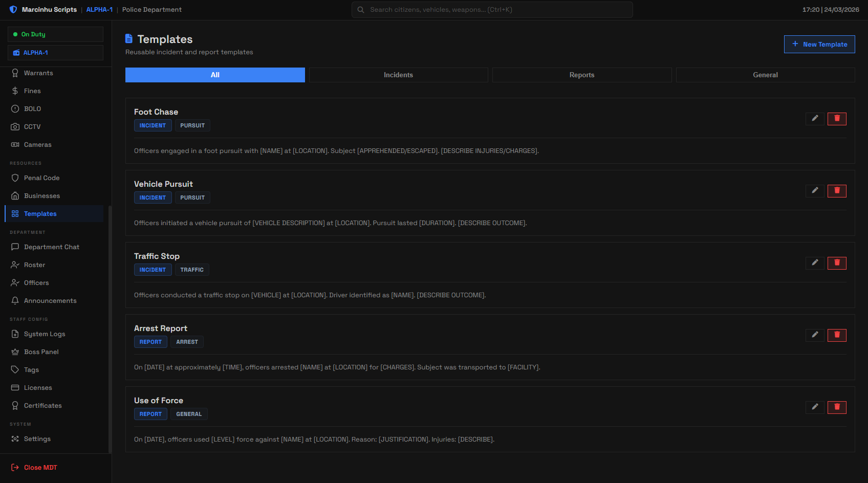The height and width of the screenshot is (483, 868).
Task: Open Announcements
Action: coord(54,301)
